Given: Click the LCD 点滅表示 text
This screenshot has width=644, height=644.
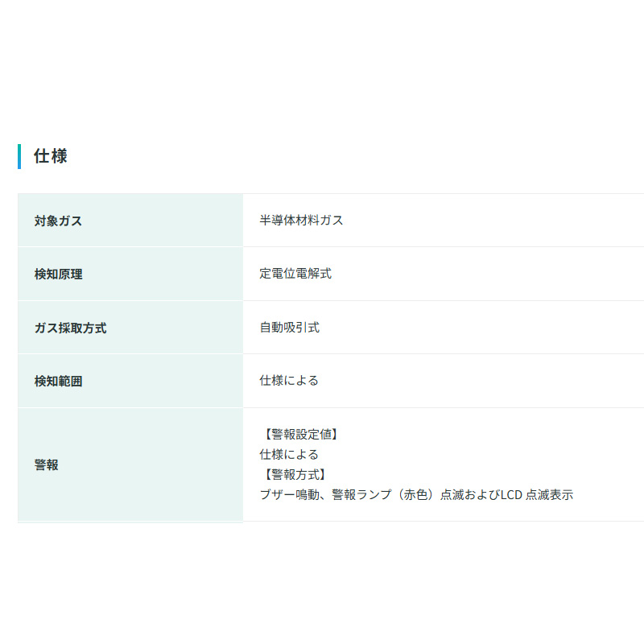Looking at the screenshot, I should [537, 495].
